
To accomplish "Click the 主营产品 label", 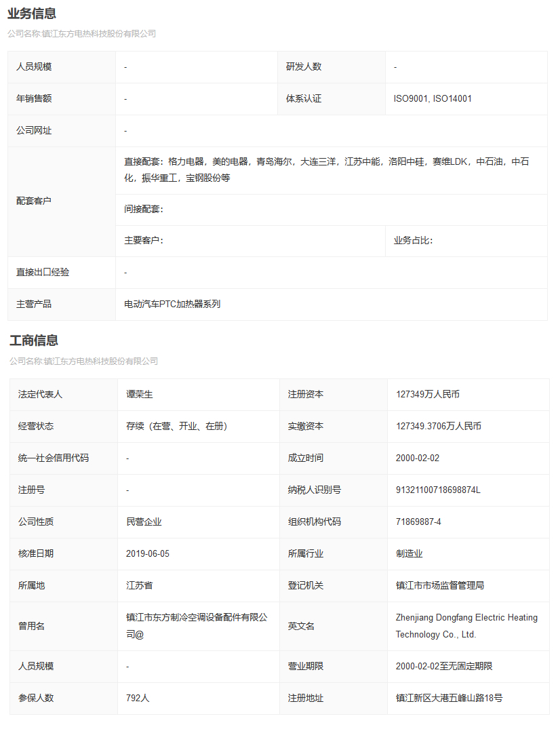I will 34,305.
